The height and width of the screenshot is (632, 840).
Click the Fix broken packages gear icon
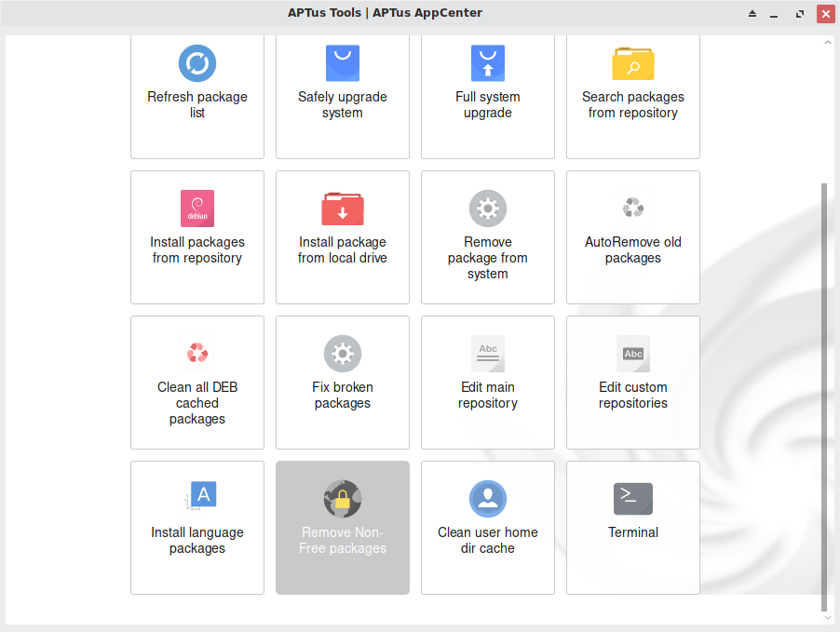pyautogui.click(x=343, y=354)
